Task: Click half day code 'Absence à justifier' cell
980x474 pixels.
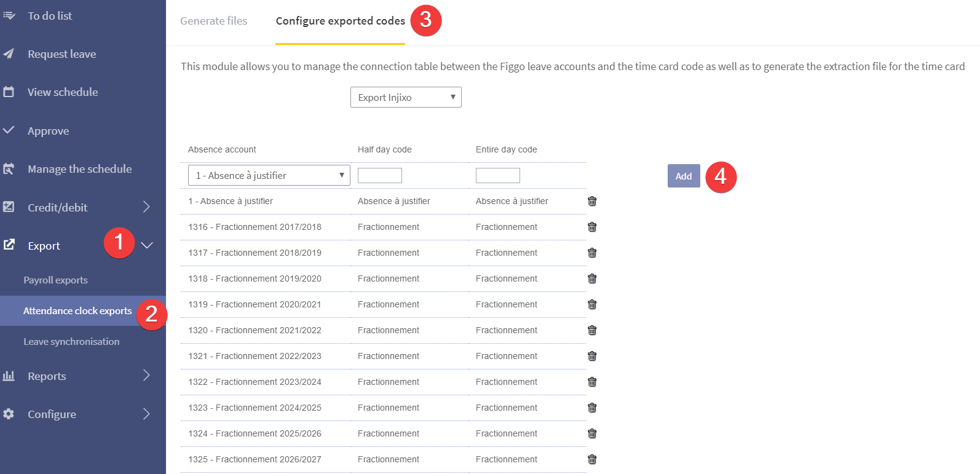Action: [x=394, y=201]
